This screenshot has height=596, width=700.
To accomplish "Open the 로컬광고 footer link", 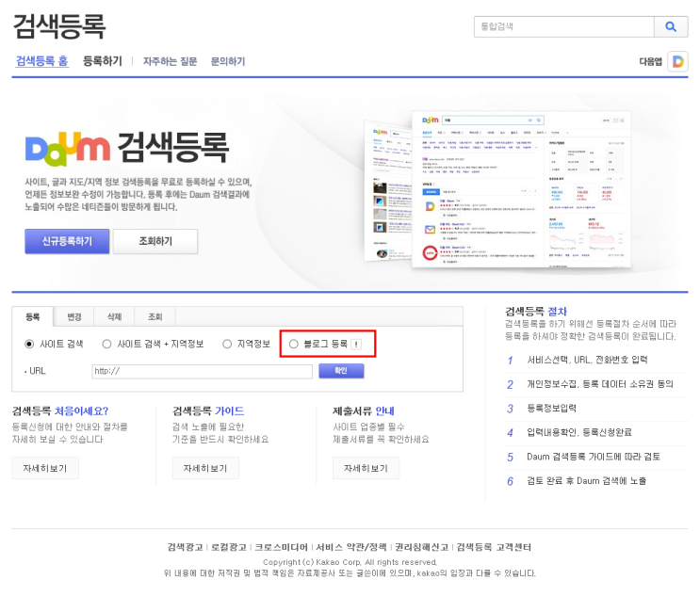I will tap(229, 547).
